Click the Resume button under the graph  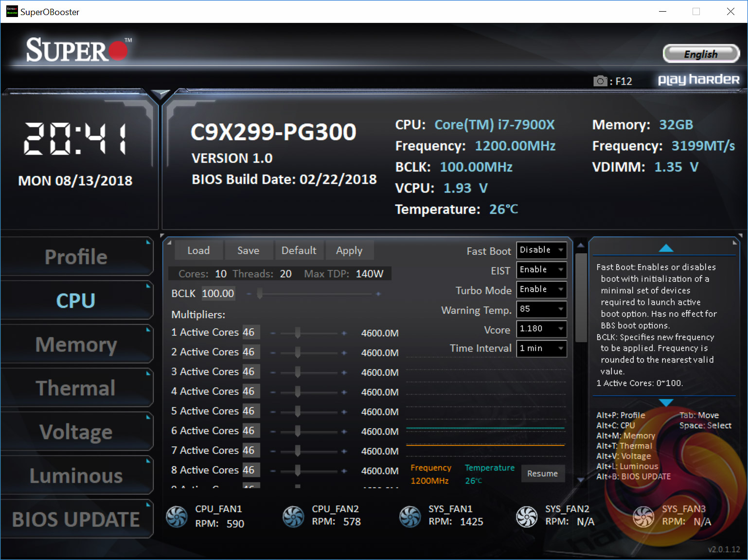coord(543,473)
